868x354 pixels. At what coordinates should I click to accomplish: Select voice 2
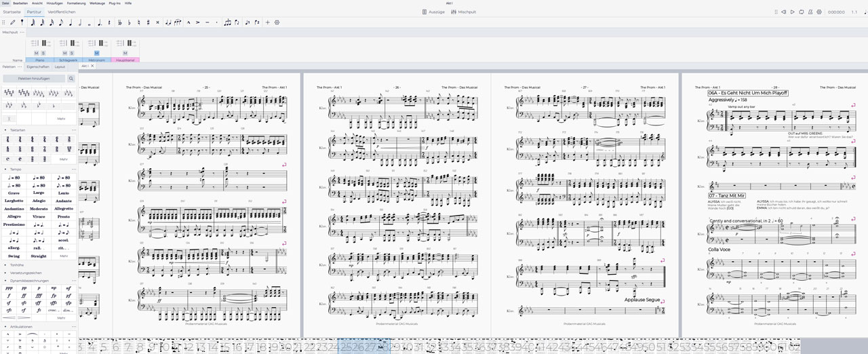tap(257, 22)
